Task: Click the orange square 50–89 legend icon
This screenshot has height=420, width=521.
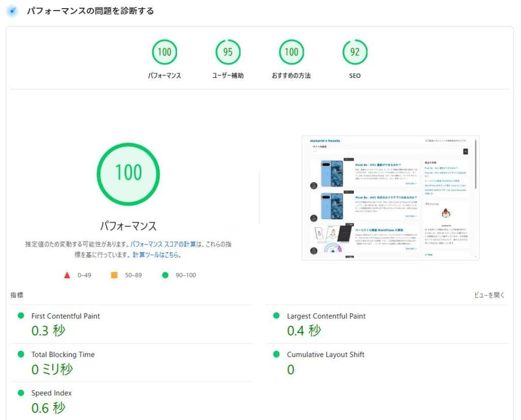Action: click(114, 275)
